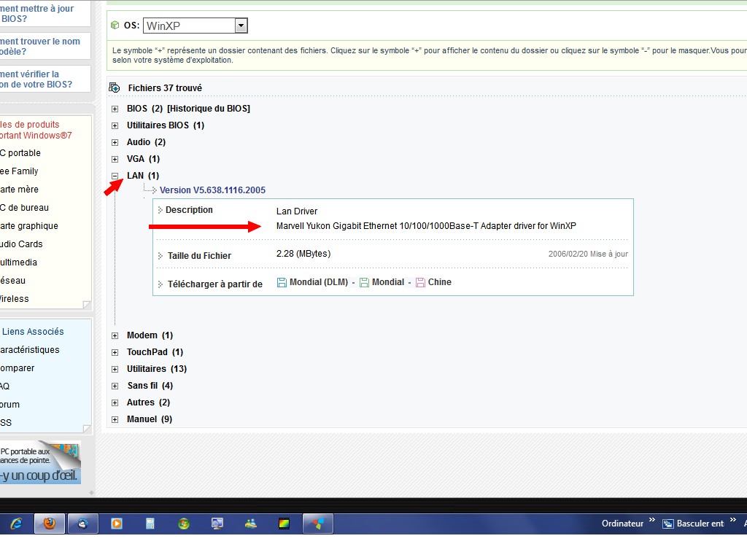Download the driver from the Mondial link
This screenshot has height=560, width=747.
[x=387, y=282]
